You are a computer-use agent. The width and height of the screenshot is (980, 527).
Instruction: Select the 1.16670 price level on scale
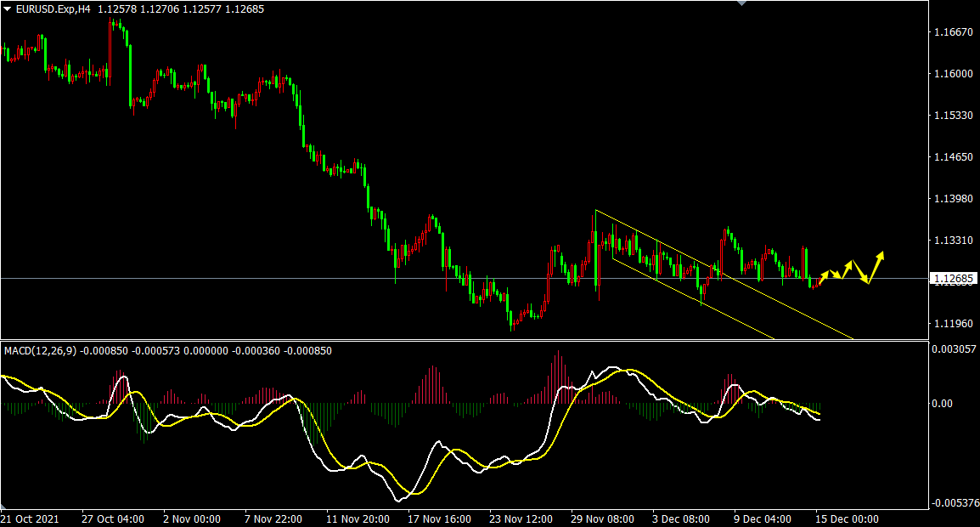(x=952, y=32)
